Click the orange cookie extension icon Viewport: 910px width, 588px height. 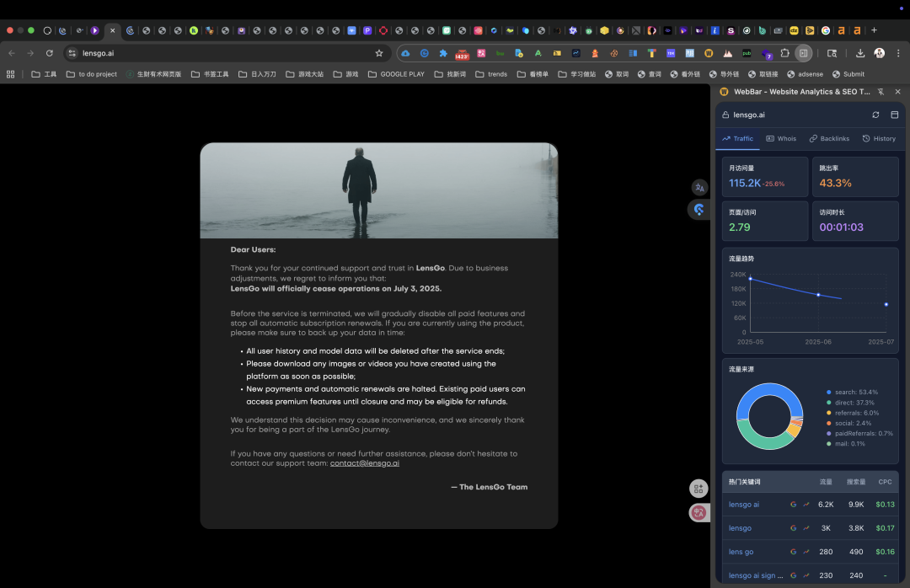614,53
